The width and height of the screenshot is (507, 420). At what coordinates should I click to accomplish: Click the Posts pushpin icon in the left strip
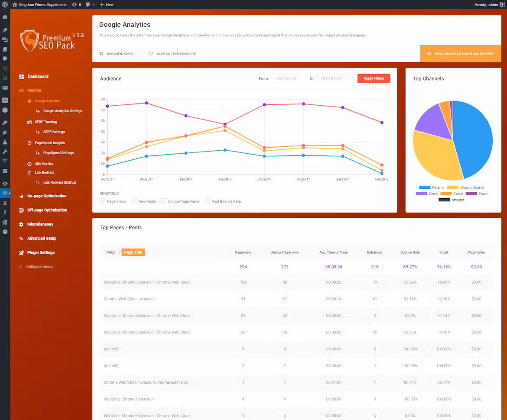point(5,30)
